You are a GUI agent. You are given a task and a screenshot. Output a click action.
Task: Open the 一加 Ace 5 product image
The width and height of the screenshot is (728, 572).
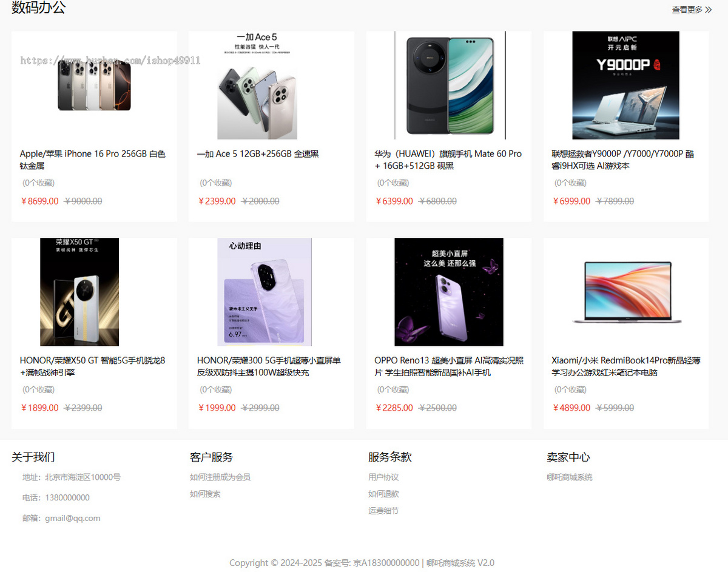257,86
